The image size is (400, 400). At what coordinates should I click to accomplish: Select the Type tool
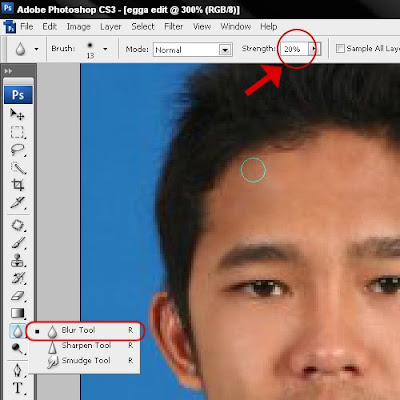click(x=18, y=388)
